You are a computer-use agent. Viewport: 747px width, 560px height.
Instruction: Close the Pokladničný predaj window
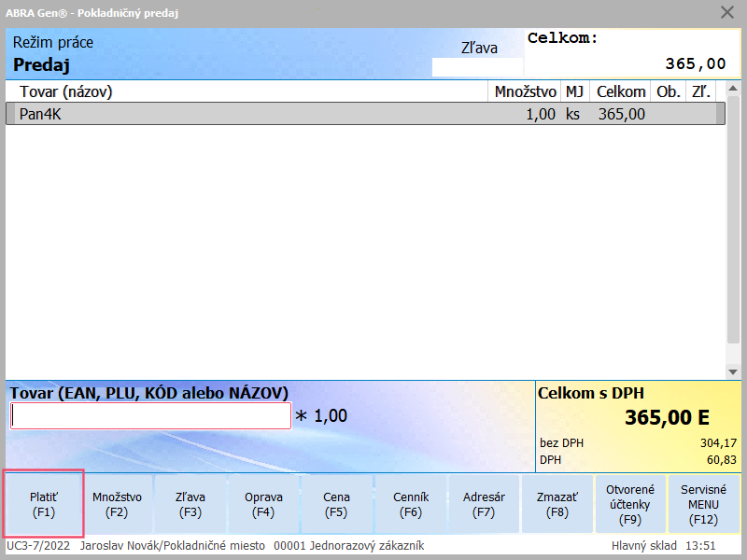pyautogui.click(x=727, y=12)
